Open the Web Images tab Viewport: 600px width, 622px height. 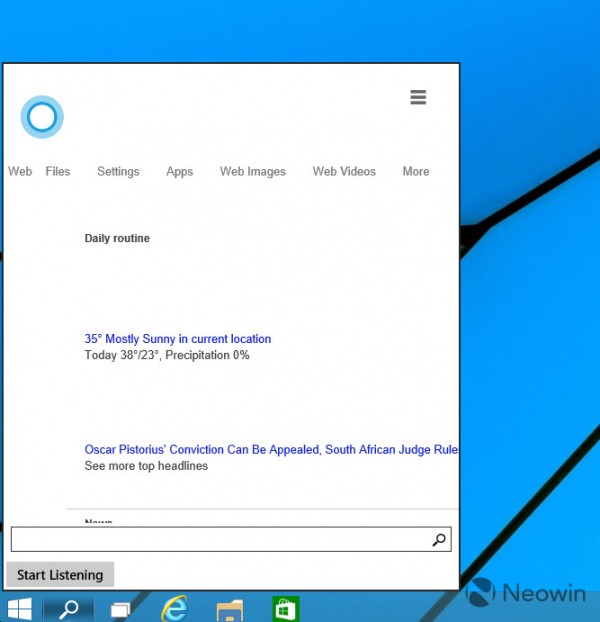coord(253,172)
